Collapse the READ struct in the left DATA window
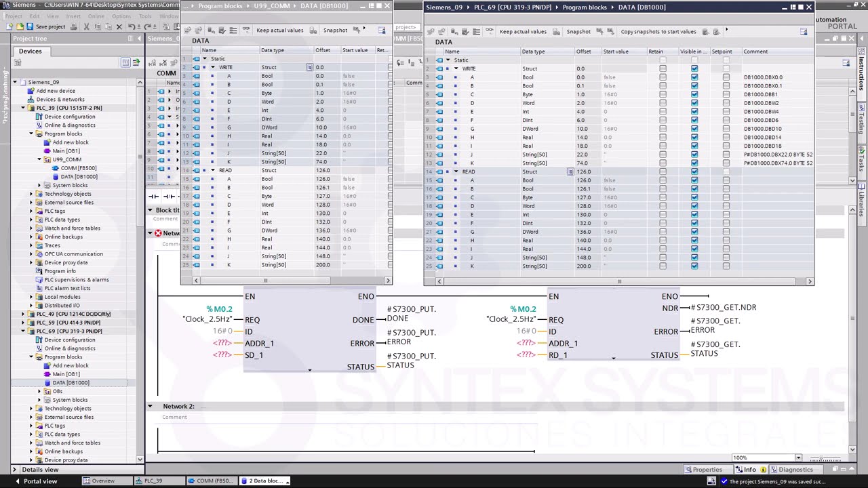Screen dimensions: 868x488 point(212,170)
